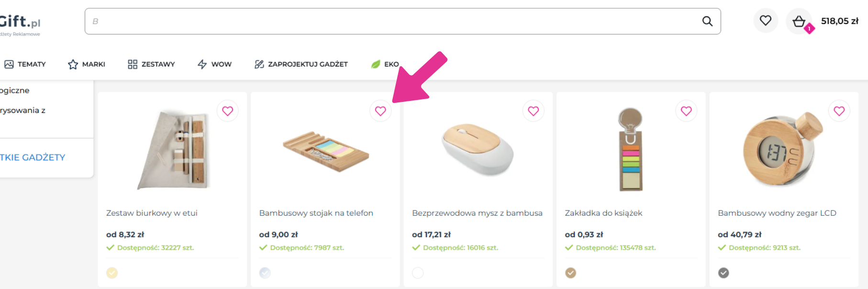Click heart icon on Zakładka do książek
Image resolution: width=868 pixels, height=289 pixels.
point(686,111)
